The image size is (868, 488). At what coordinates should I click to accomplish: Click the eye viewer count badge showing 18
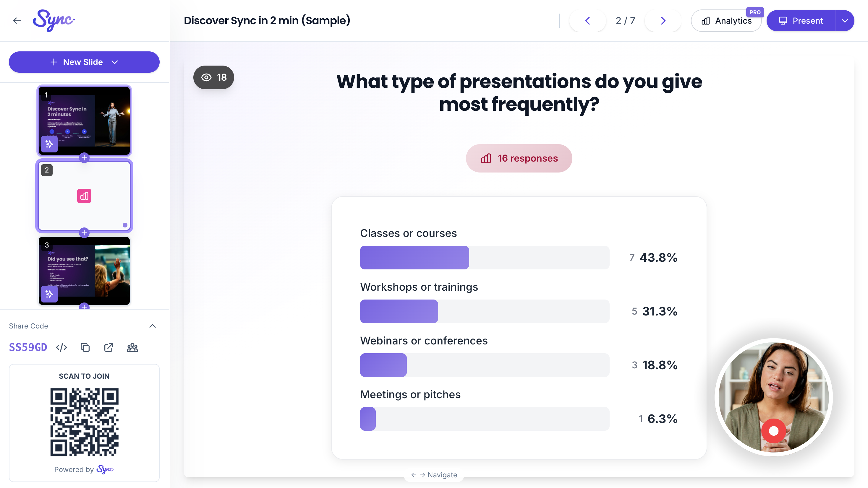(213, 77)
